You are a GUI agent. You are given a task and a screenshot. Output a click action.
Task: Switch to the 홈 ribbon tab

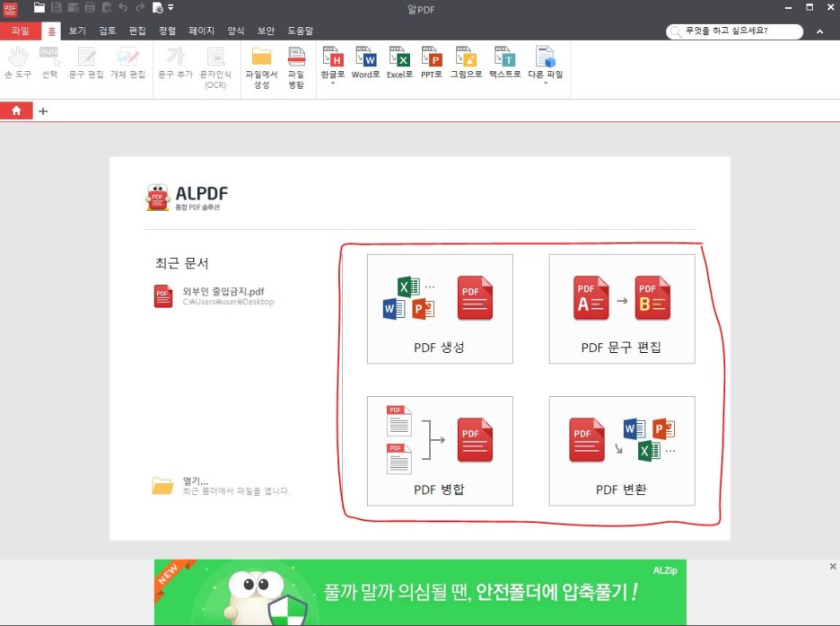(x=51, y=31)
